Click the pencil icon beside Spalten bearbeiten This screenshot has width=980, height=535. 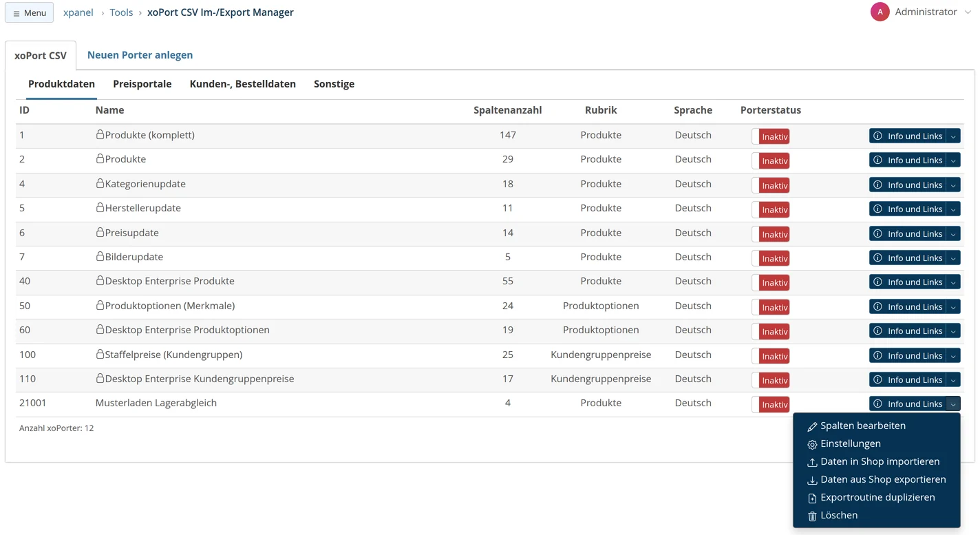click(x=812, y=426)
